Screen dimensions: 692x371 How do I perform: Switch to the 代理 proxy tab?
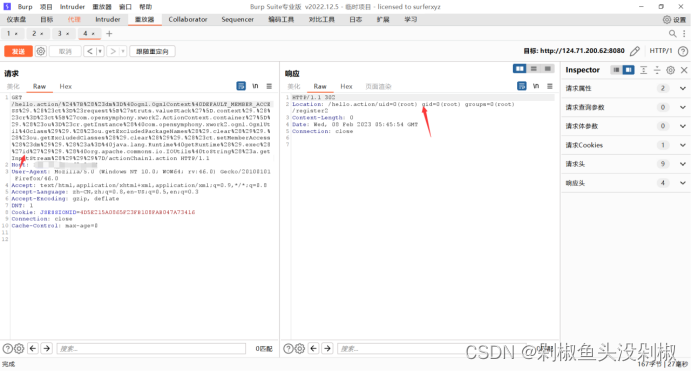click(x=74, y=19)
